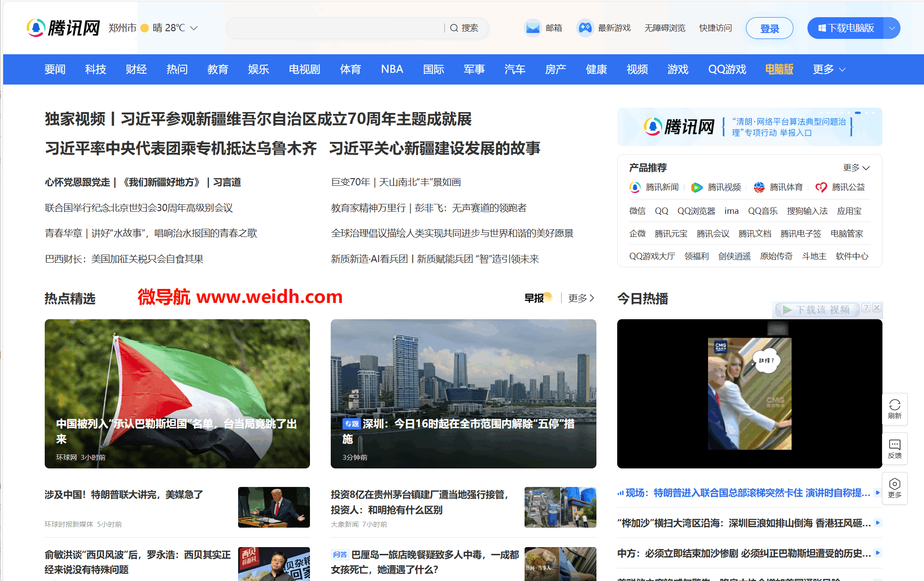Open the Palestine flag news thumbnail

[x=177, y=394]
